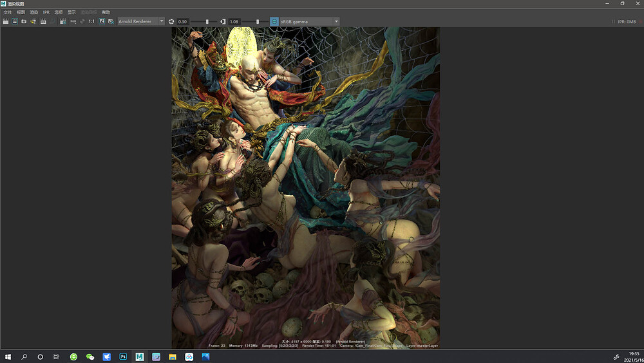This screenshot has width=644, height=363.
Task: Display RGB channels icon
Action: 73,21
